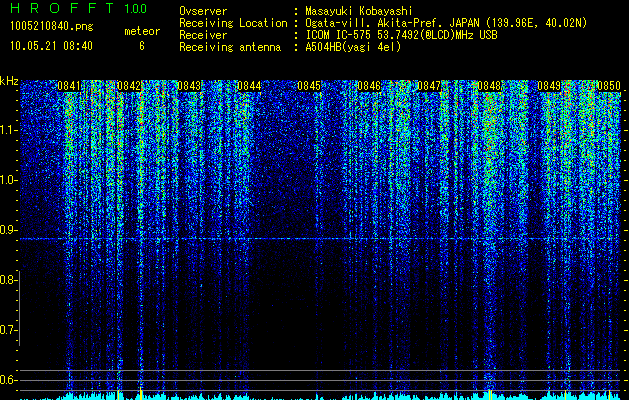This screenshot has width=629, height=400.
Task: Click the 0849 time marker
Action: [549, 86]
